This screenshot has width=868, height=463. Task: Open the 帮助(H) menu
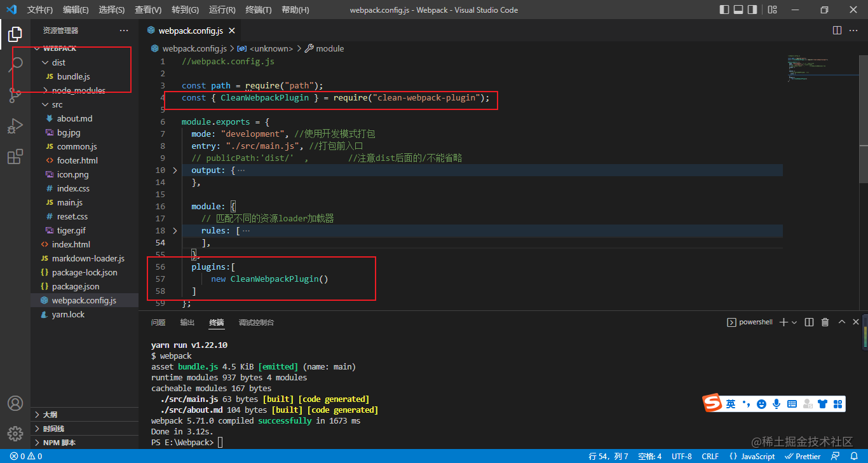point(295,10)
